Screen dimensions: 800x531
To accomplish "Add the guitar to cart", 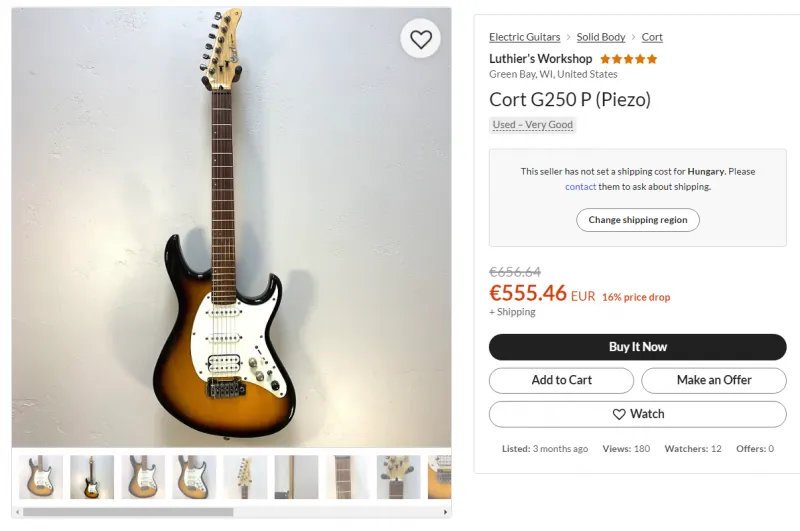I will [561, 381].
